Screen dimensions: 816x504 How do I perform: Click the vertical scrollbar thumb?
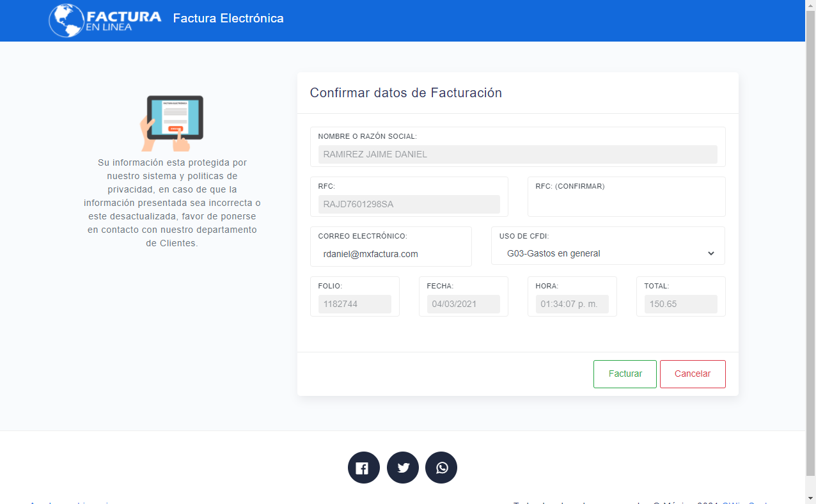[810, 243]
